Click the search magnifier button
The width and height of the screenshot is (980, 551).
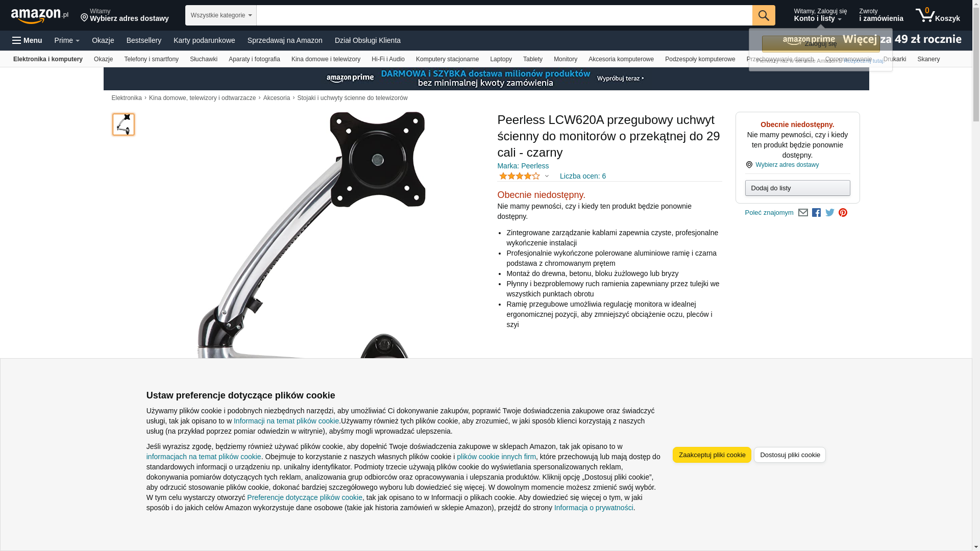764,15
